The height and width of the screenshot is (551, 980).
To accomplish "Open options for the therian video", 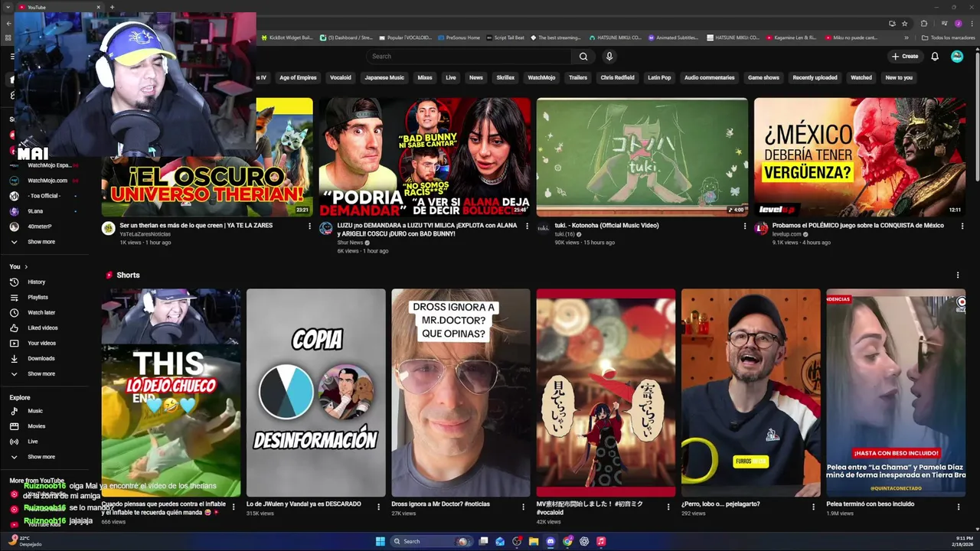I will click(x=309, y=227).
